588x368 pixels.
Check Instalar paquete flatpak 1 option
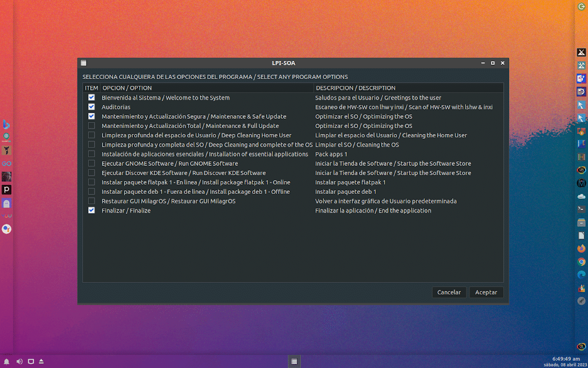click(x=92, y=182)
